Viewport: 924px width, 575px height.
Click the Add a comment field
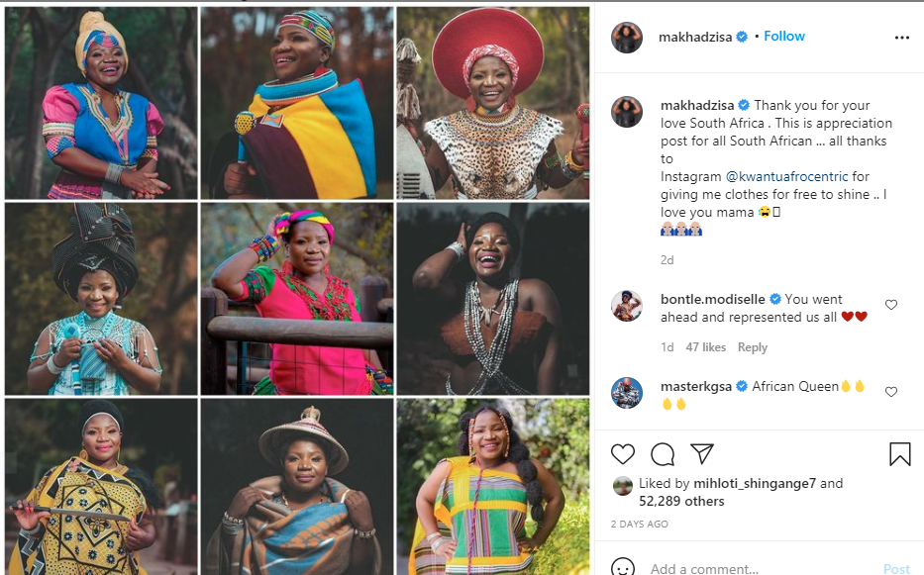point(753,569)
